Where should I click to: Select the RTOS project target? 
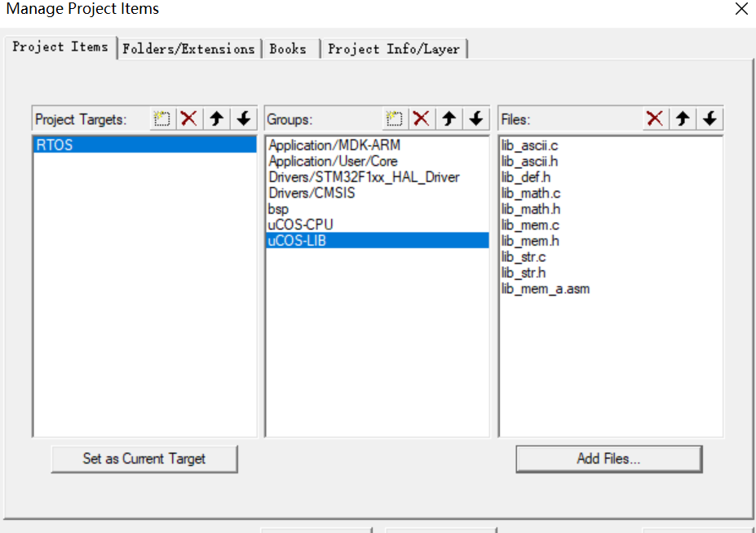pyautogui.click(x=144, y=144)
